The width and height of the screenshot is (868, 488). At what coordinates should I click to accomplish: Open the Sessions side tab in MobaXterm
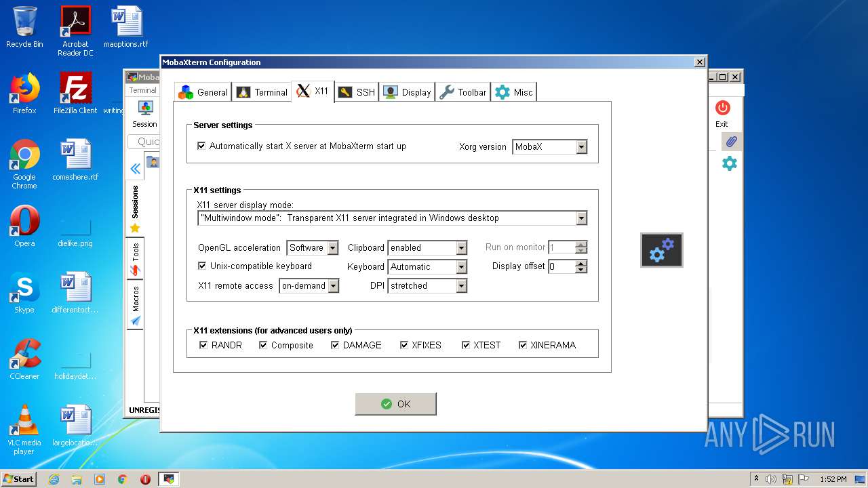pos(135,209)
